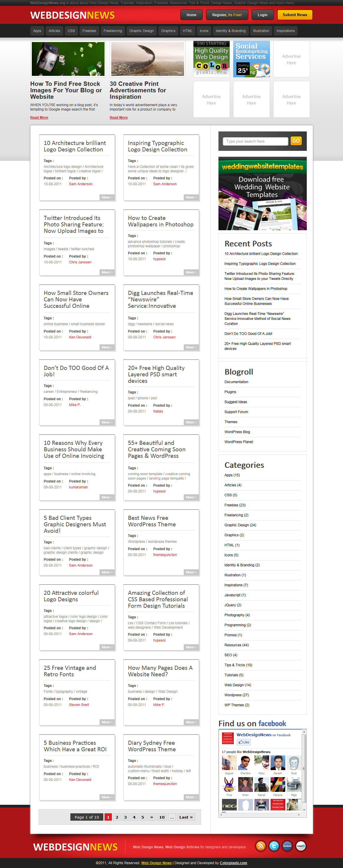Click the Last » pagination button

tap(186, 817)
